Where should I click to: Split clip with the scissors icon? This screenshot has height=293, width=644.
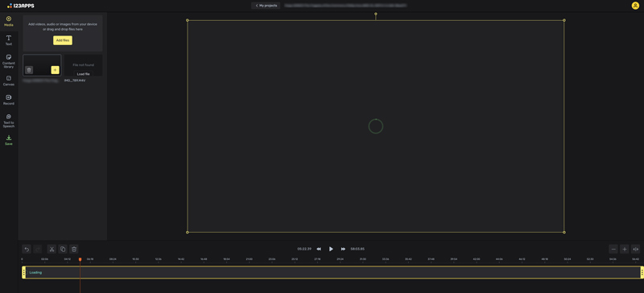(52, 249)
